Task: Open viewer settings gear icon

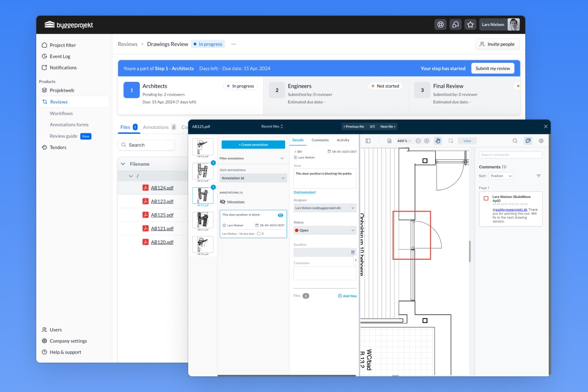Action: click(x=541, y=141)
